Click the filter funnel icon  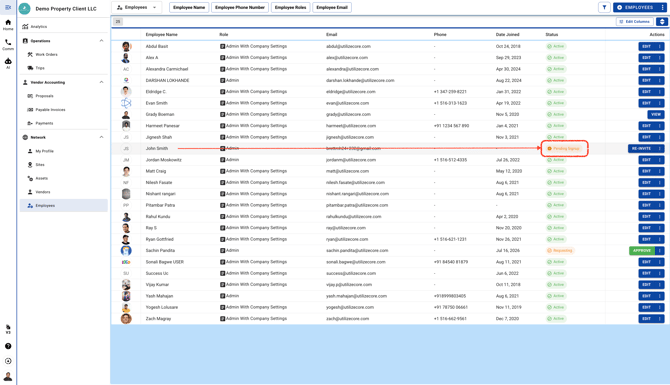click(x=604, y=7)
